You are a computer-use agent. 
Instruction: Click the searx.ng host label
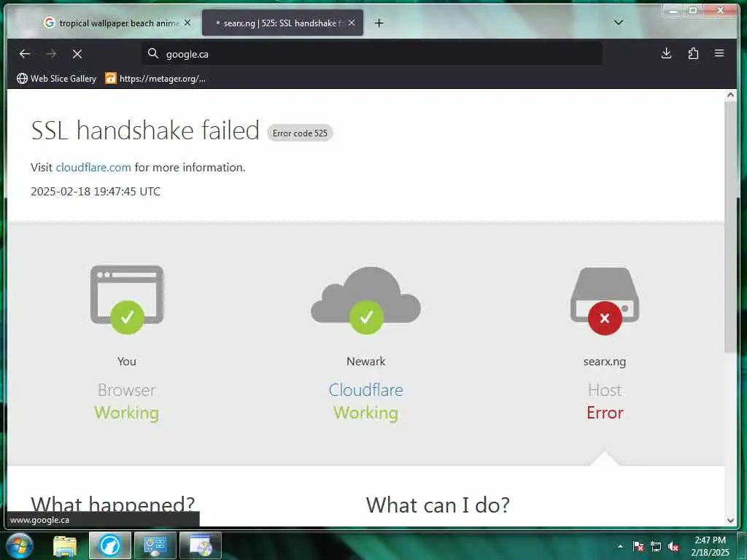coord(605,362)
